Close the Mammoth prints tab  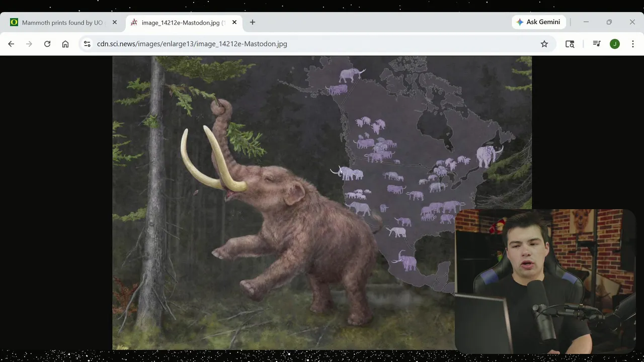[115, 22]
